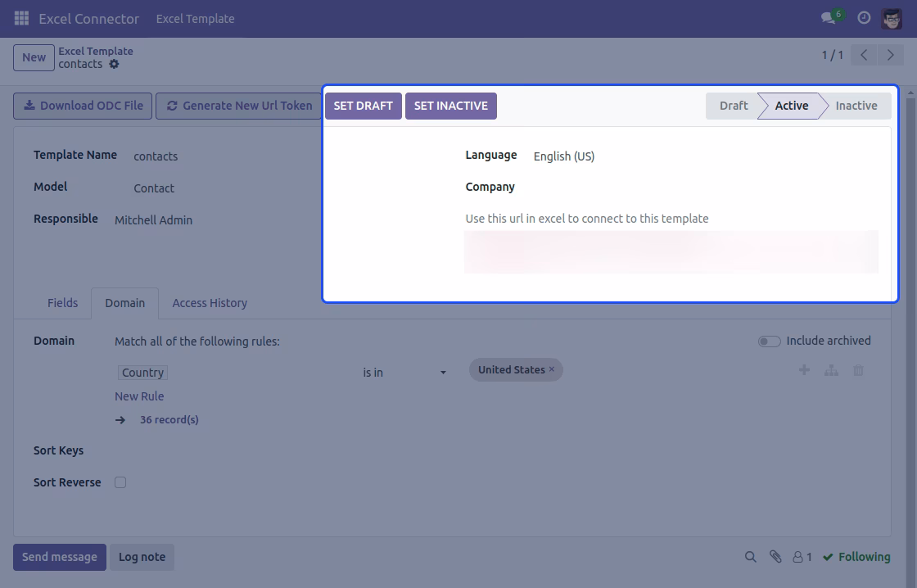This screenshot has width=917, height=588.
Task: Open the Mitchell Admin user avatar menu
Action: (892, 18)
